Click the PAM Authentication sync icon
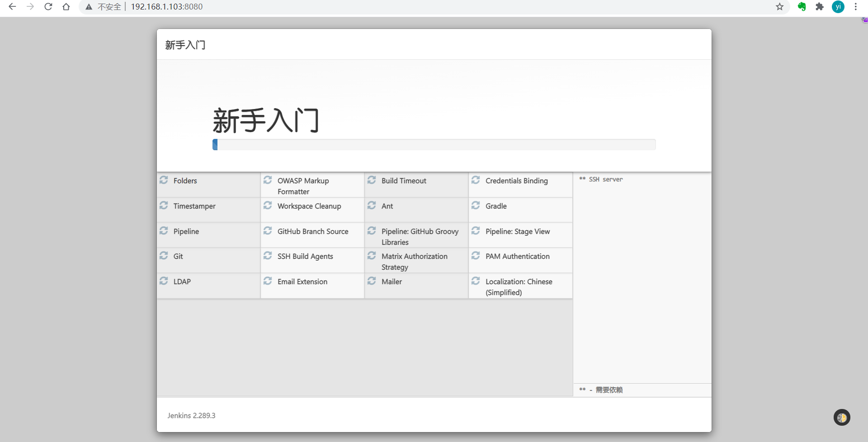 [x=476, y=256]
